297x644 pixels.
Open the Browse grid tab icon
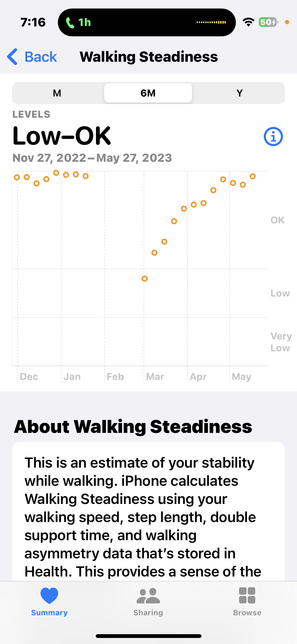click(x=247, y=596)
